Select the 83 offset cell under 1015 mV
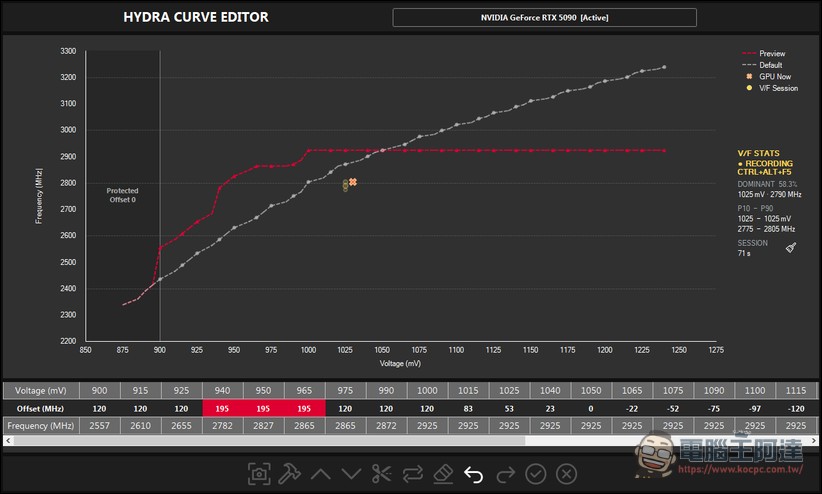This screenshot has height=494, width=822. pyautogui.click(x=468, y=409)
